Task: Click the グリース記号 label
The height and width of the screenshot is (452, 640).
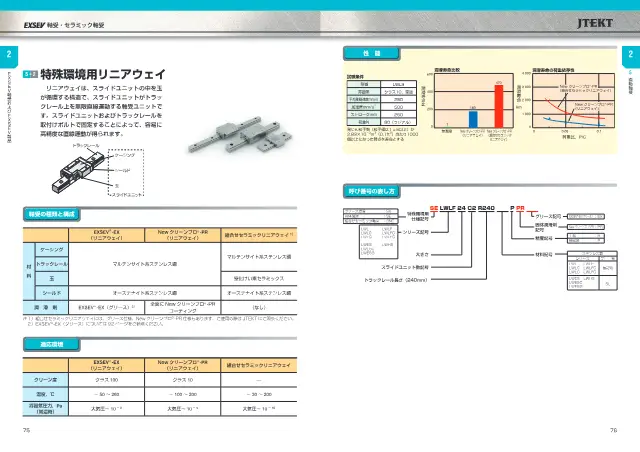Action: (x=548, y=216)
